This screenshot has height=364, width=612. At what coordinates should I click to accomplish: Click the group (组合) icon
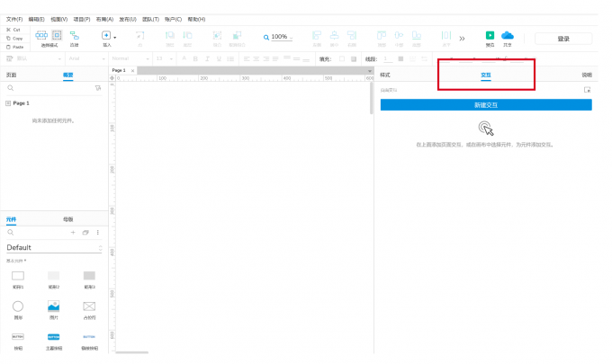tap(217, 36)
